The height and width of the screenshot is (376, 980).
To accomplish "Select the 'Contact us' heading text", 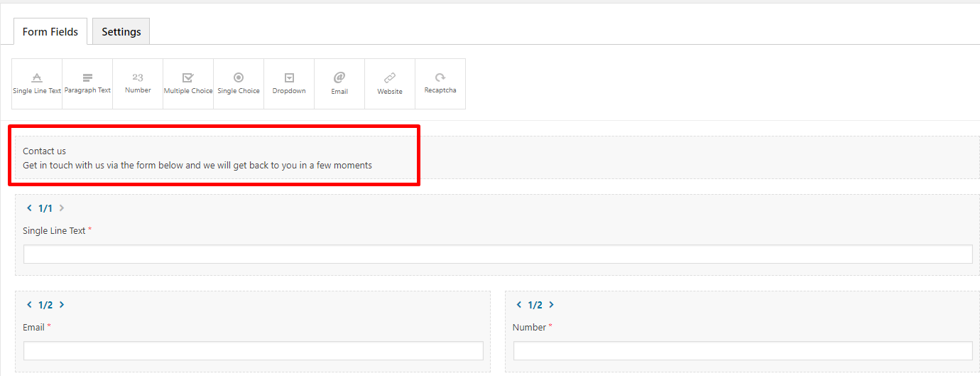I will (44, 151).
